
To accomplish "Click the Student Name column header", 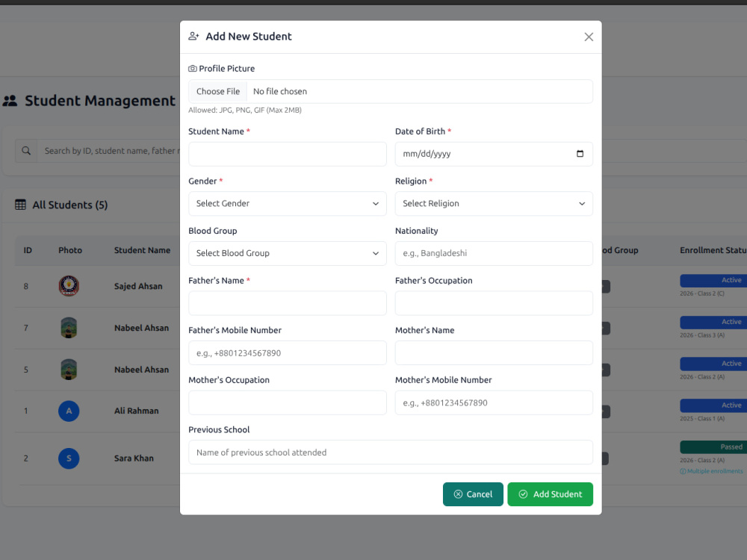I will [x=142, y=250].
